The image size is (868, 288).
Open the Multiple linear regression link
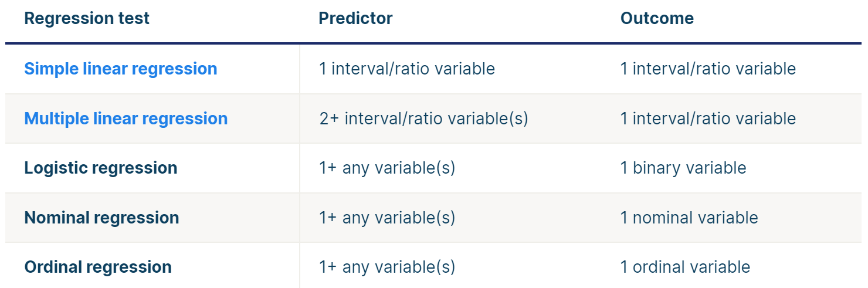click(x=126, y=118)
